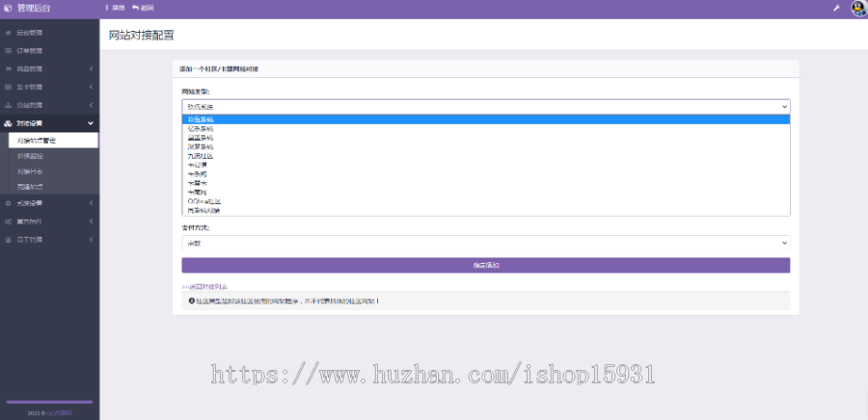Choose 卡慧卡 from the list
The image size is (868, 420).
tap(485, 183)
